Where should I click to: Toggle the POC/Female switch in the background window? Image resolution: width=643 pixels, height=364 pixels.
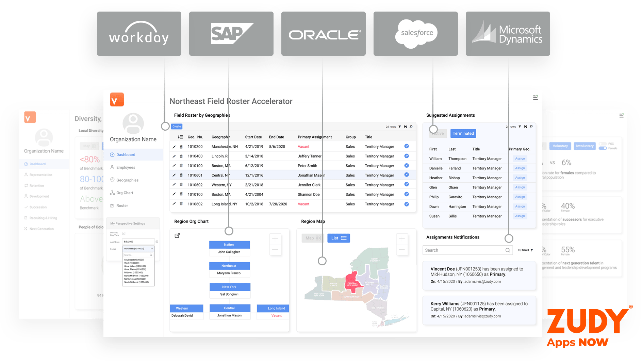pos(603,148)
